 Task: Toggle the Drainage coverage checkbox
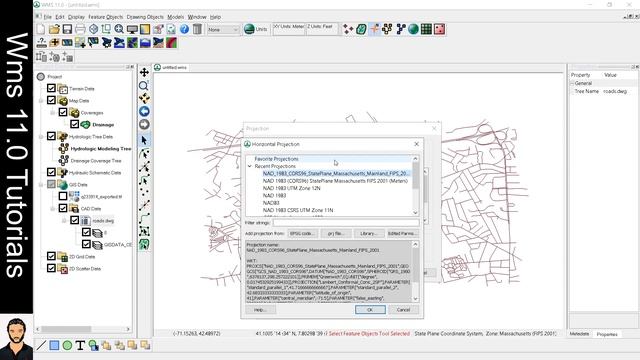74,124
